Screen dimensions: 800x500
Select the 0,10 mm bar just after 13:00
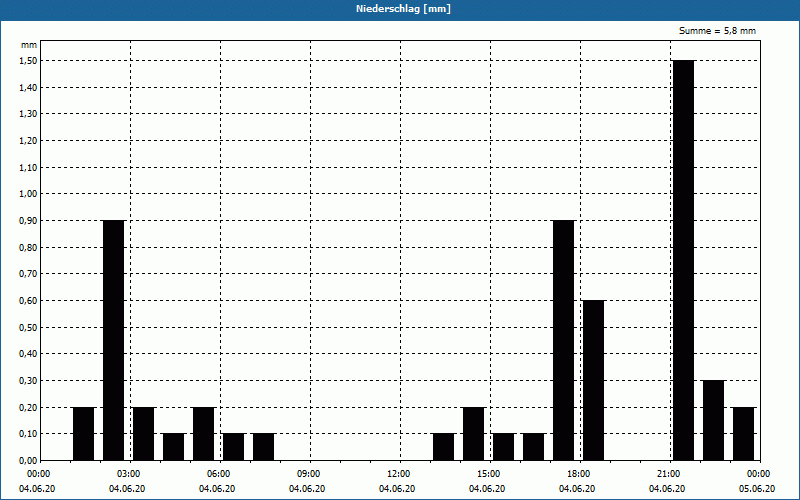coord(443,447)
